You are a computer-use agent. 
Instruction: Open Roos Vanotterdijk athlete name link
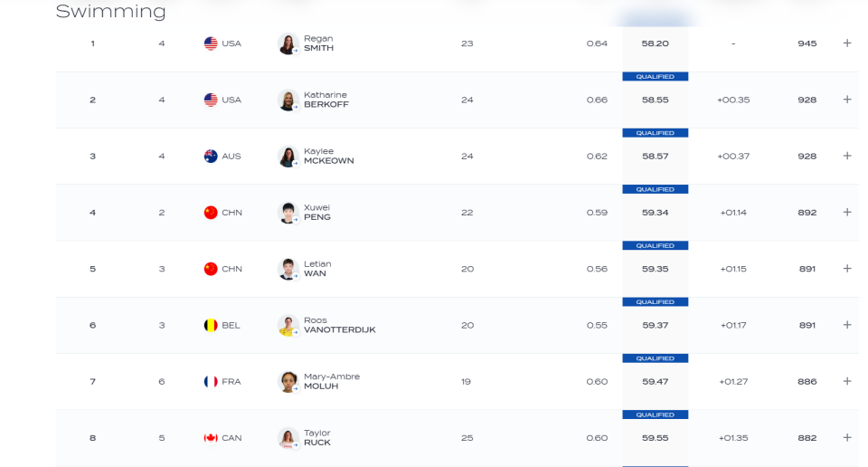pyautogui.click(x=339, y=325)
